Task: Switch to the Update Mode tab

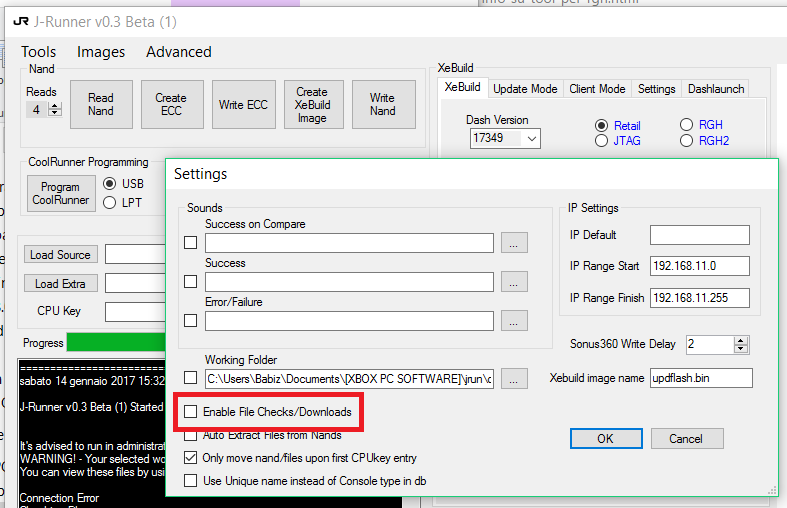Action: coord(525,89)
